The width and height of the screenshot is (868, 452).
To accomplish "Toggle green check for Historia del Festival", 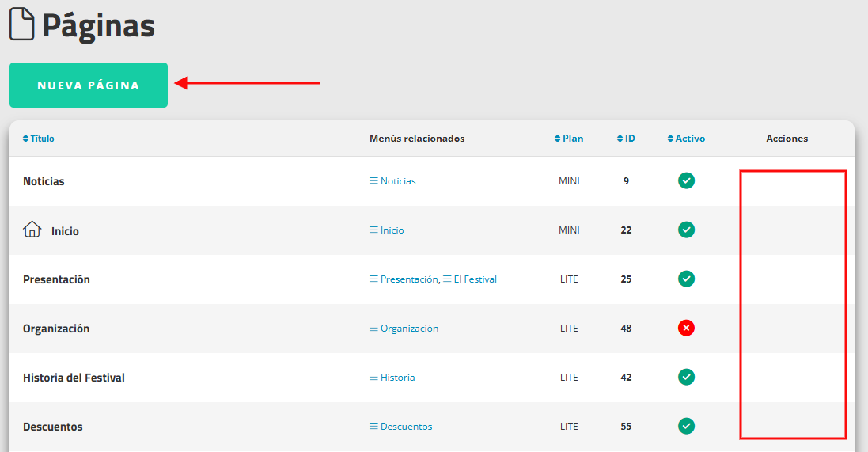I will [x=687, y=377].
